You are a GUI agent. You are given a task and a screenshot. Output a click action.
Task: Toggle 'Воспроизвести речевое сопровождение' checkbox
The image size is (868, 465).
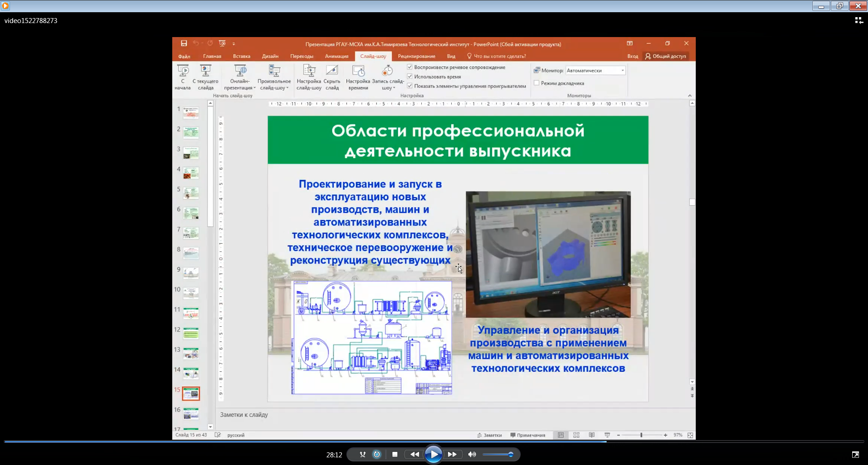[x=410, y=67]
